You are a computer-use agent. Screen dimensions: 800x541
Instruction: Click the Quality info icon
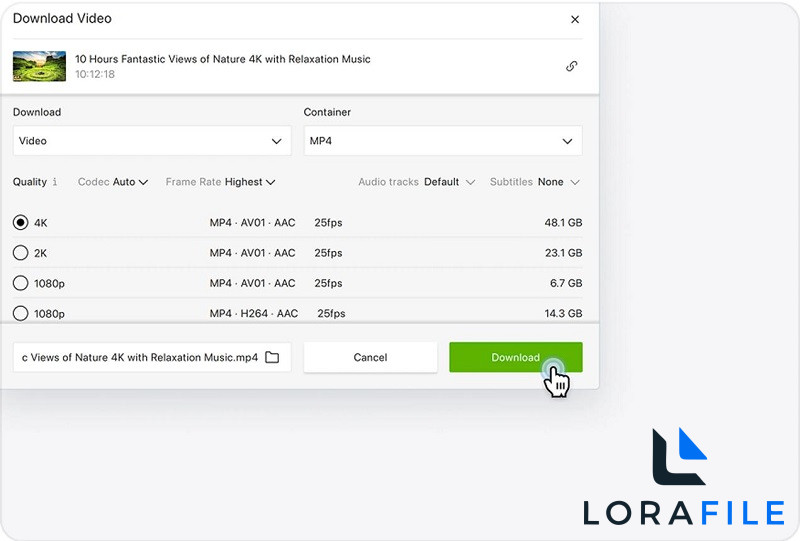tap(55, 182)
